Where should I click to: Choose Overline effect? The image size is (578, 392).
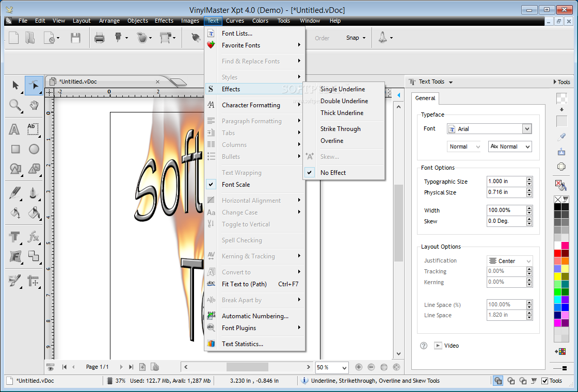pyautogui.click(x=344, y=141)
